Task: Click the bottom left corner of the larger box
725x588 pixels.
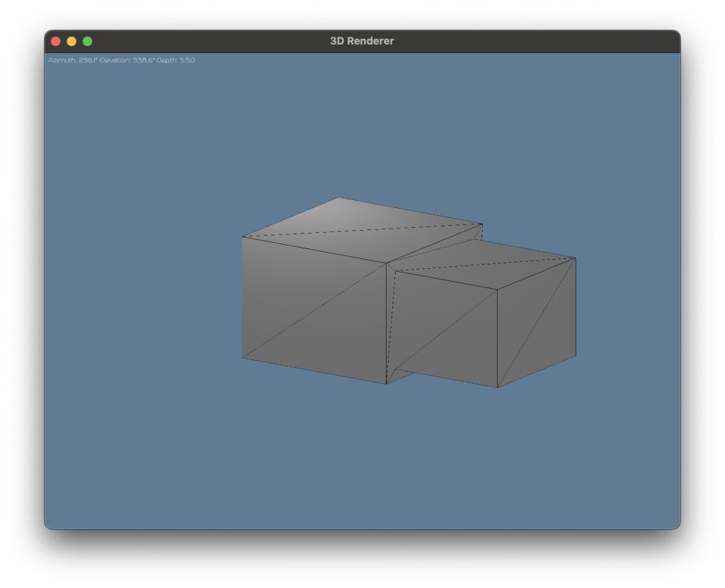Action: pyautogui.click(x=243, y=358)
